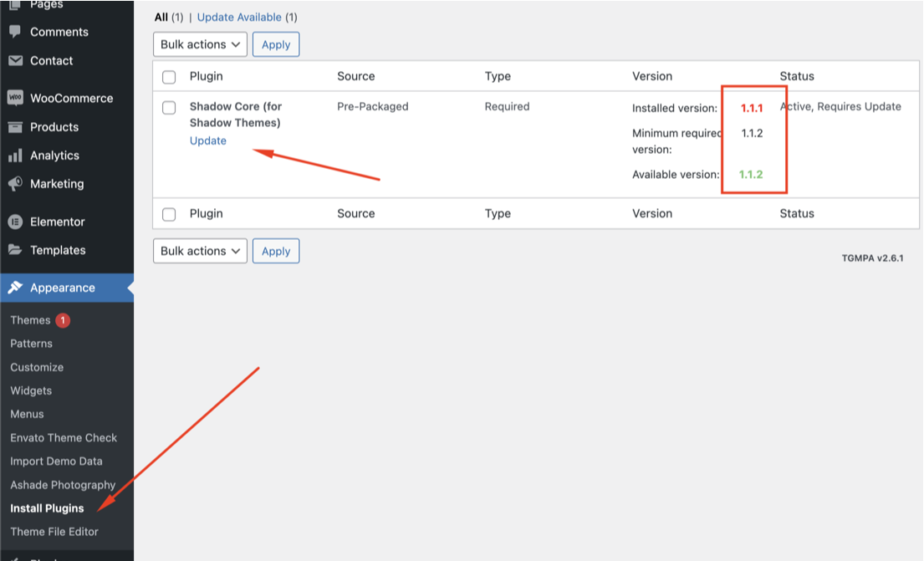This screenshot has height=561, width=924.
Task: Open the Products menu item
Action: (x=54, y=127)
